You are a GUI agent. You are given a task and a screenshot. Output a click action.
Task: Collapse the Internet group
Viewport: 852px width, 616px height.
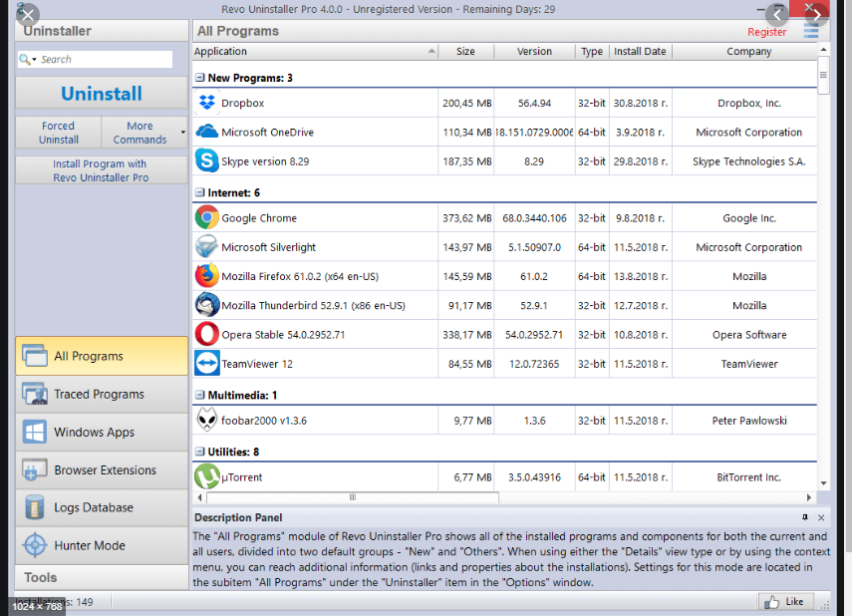pyautogui.click(x=200, y=192)
